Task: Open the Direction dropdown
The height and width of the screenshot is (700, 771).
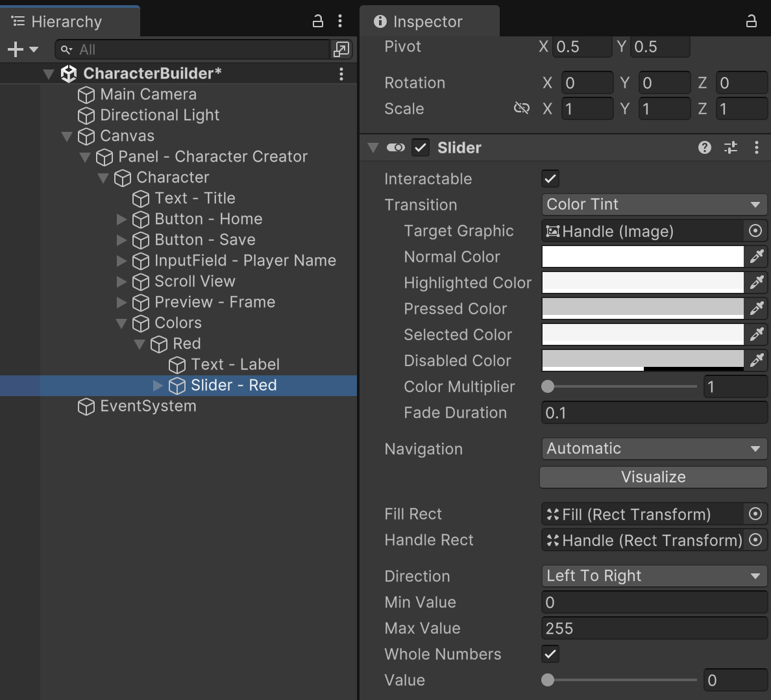Action: coord(654,576)
